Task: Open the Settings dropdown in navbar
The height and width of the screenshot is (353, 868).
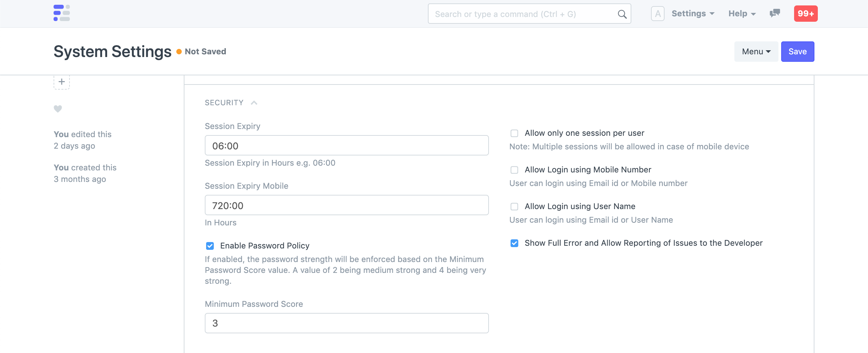Action: 693,14
